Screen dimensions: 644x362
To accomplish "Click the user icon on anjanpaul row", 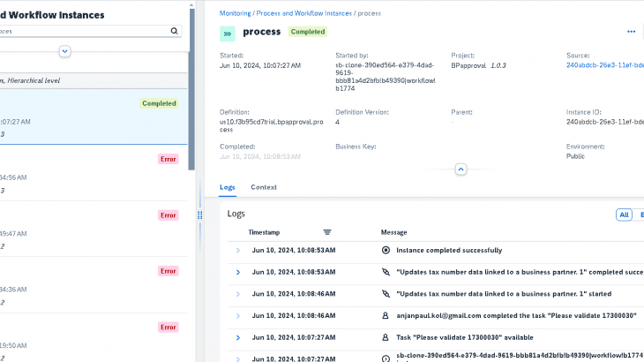I will point(386,315).
